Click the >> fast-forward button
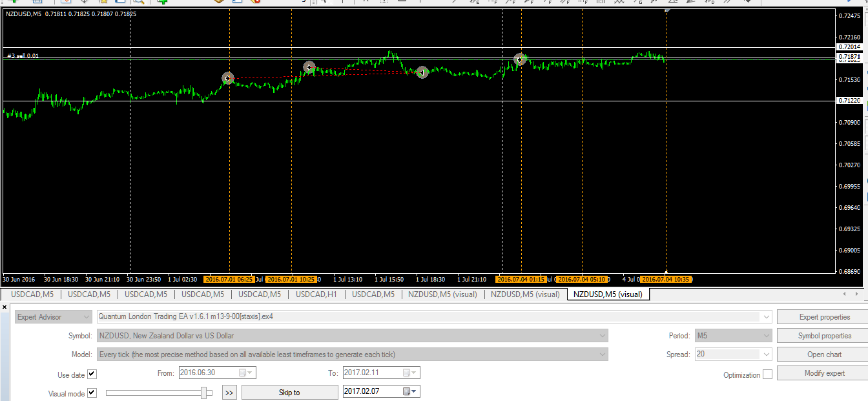Screen dimensions: 868x401 click(230, 393)
